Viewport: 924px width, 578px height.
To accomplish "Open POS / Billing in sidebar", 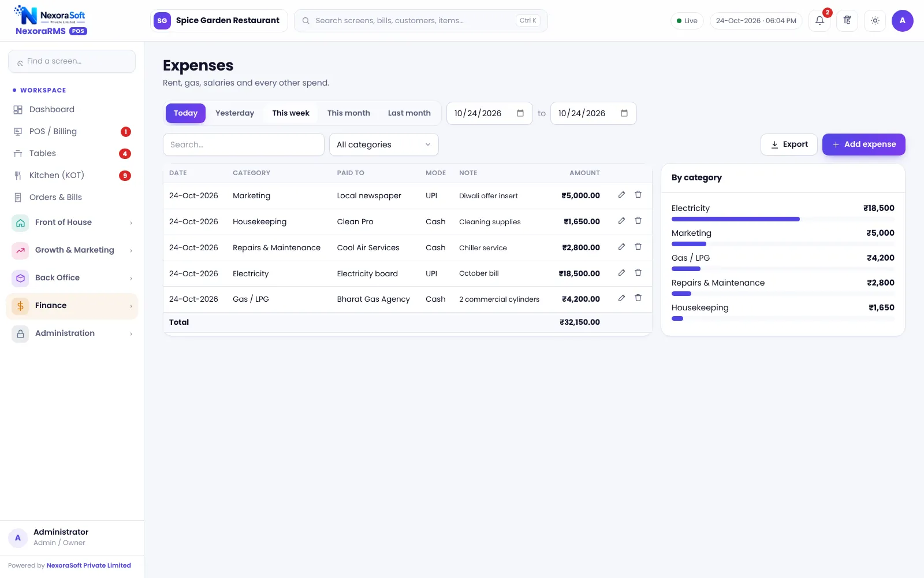I will 72,131.
